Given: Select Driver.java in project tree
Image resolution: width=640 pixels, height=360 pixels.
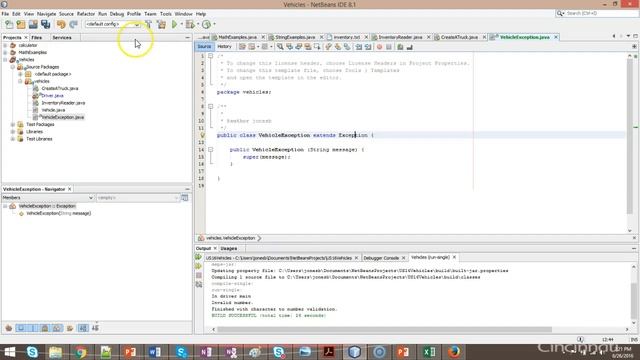Looking at the screenshot, I should pyautogui.click(x=52, y=96).
